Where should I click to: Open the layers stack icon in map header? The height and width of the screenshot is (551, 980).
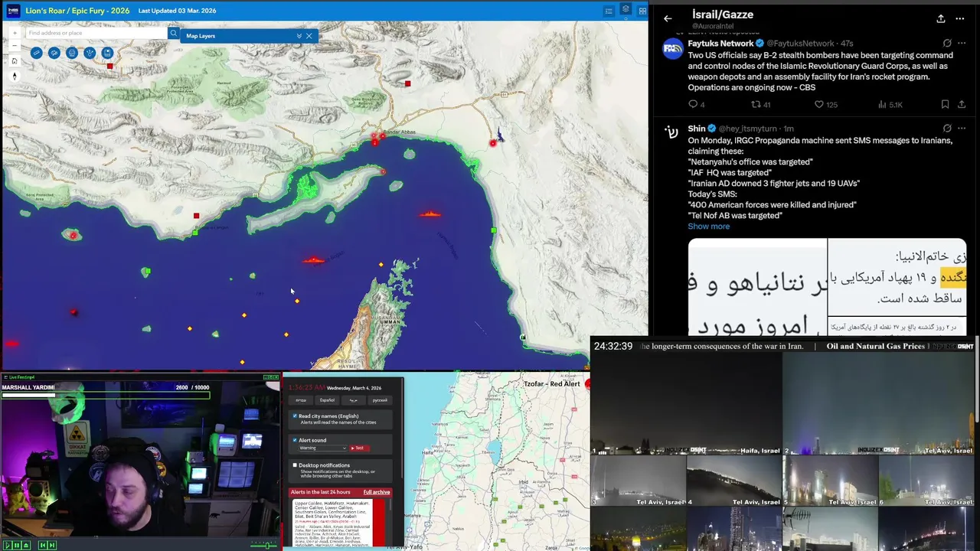click(x=626, y=10)
